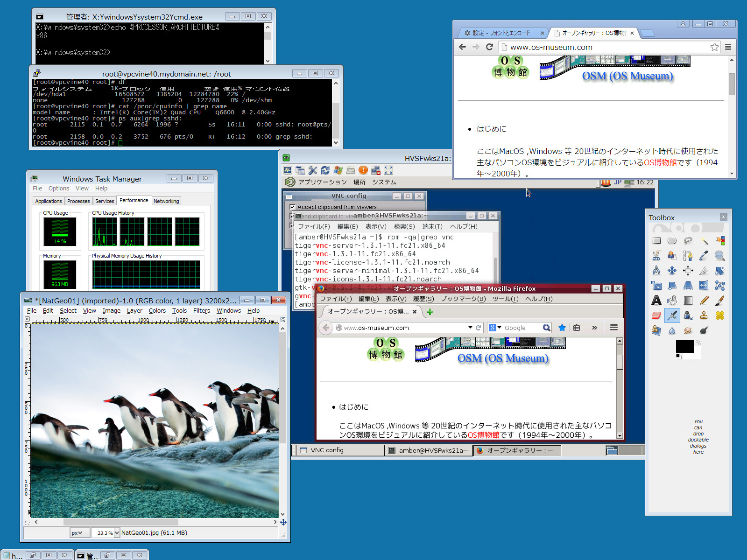Click the white background color swatch
Viewport: 747px width, 560px height.
coord(697,356)
